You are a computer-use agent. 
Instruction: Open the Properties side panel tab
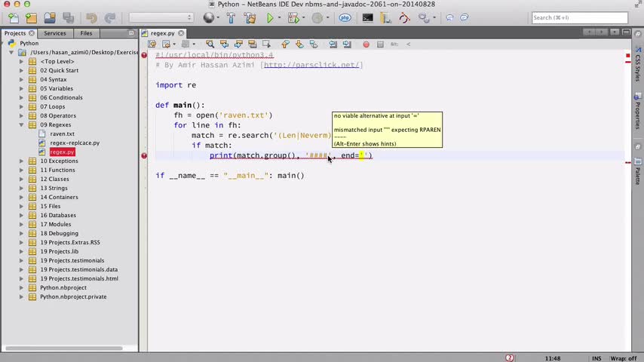(x=637, y=112)
